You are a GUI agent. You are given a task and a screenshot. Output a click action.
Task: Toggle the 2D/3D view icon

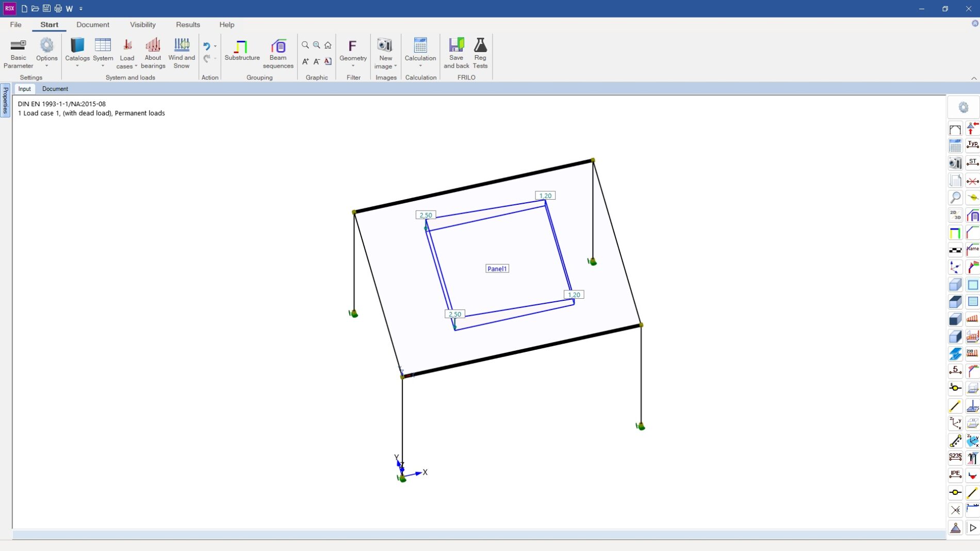point(955,215)
